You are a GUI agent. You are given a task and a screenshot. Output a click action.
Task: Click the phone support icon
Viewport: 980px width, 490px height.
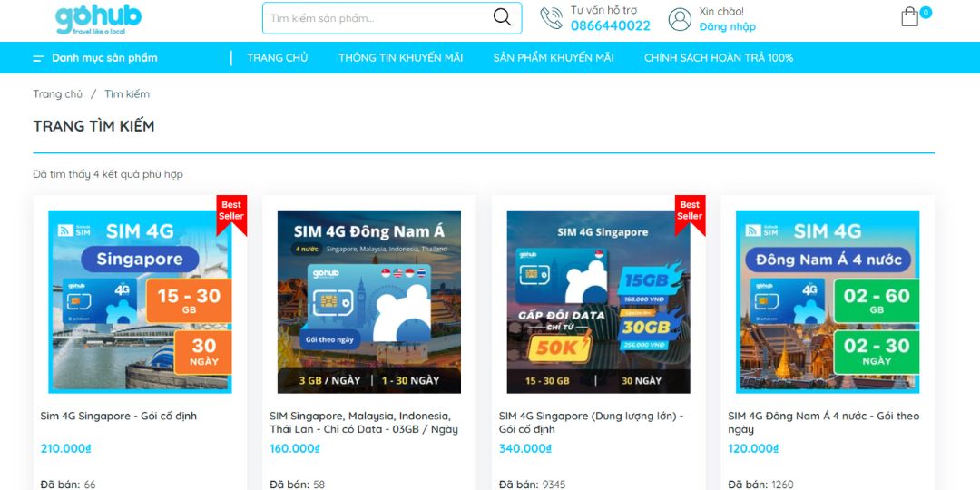[x=552, y=18]
